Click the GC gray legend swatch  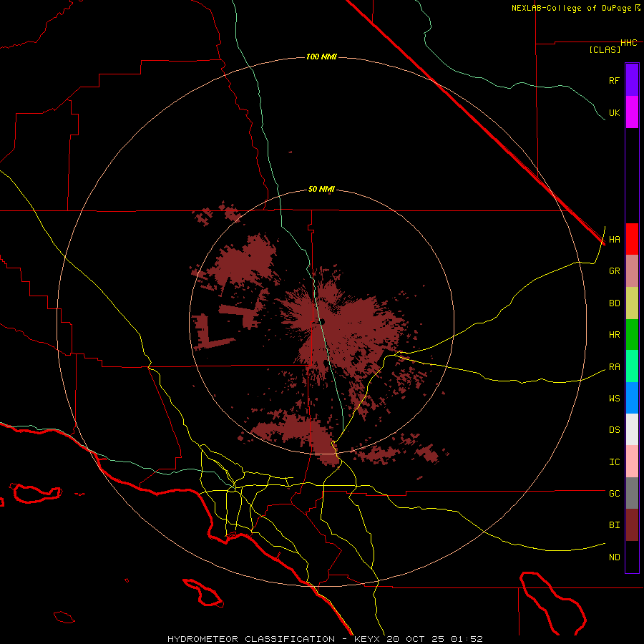click(x=632, y=493)
